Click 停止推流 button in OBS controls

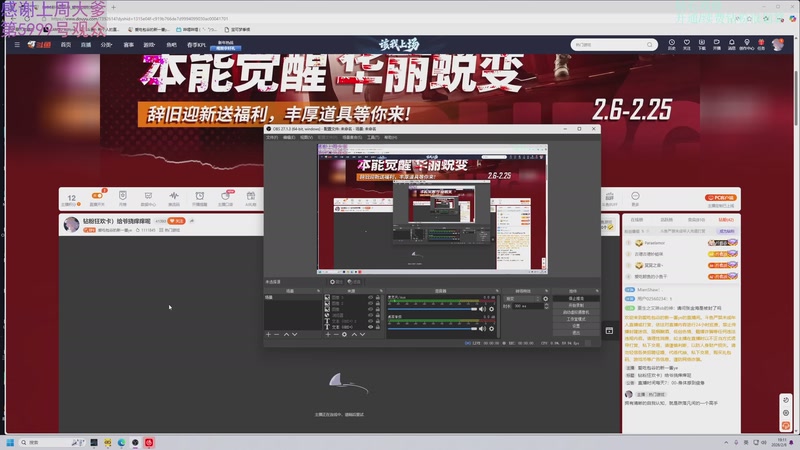click(576, 298)
